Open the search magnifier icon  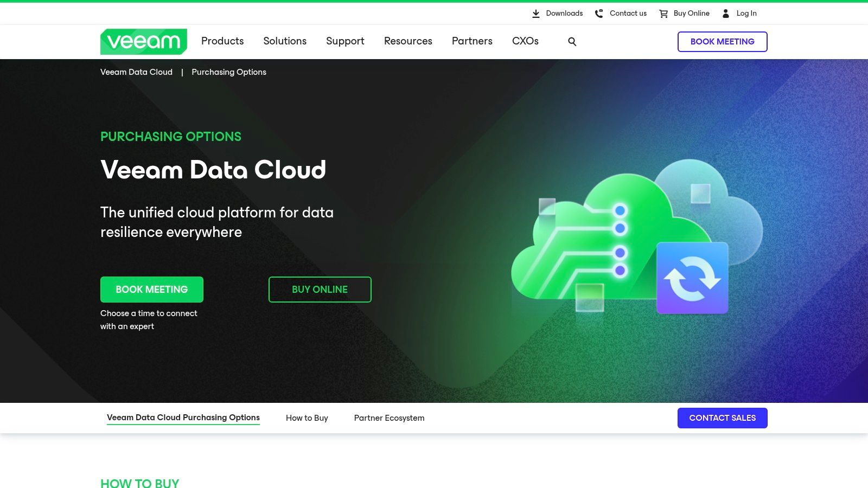[572, 41]
